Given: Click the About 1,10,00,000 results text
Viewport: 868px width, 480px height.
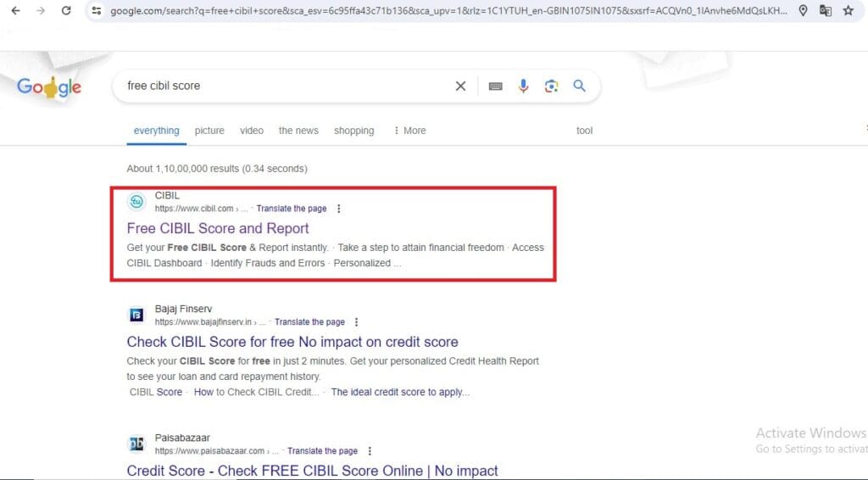Looking at the screenshot, I should 217,168.
